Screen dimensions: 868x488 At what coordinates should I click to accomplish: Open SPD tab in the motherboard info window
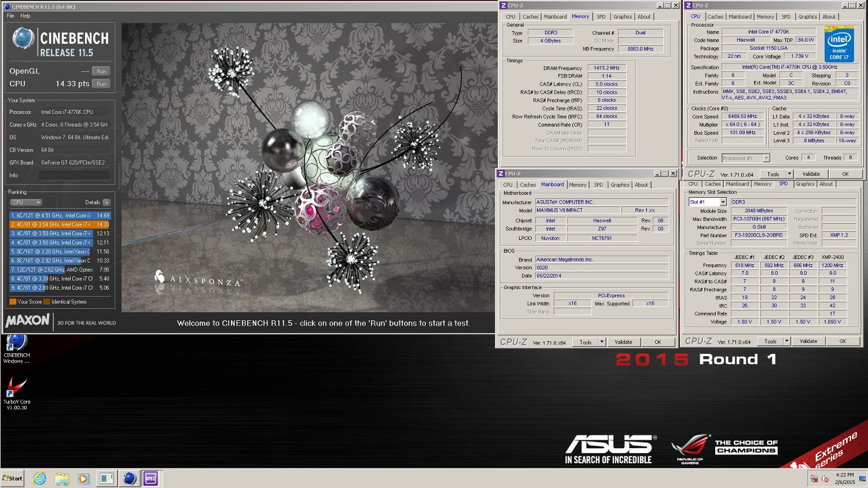pos(598,185)
